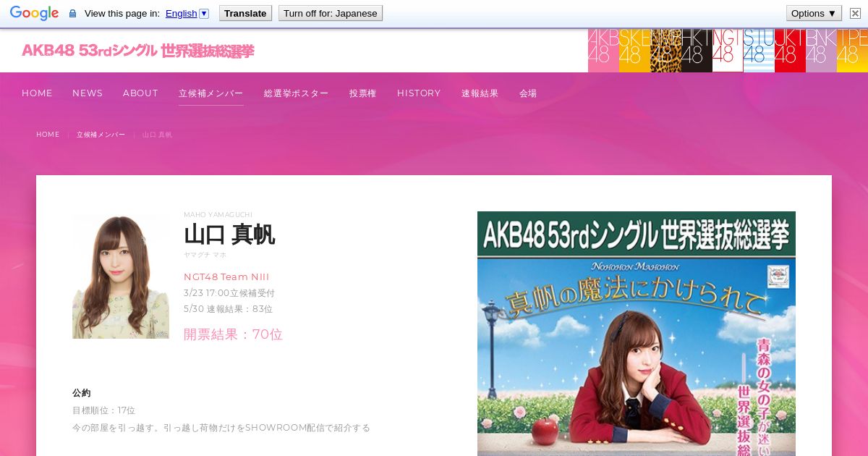Click the lock icon beside View this page

72,13
